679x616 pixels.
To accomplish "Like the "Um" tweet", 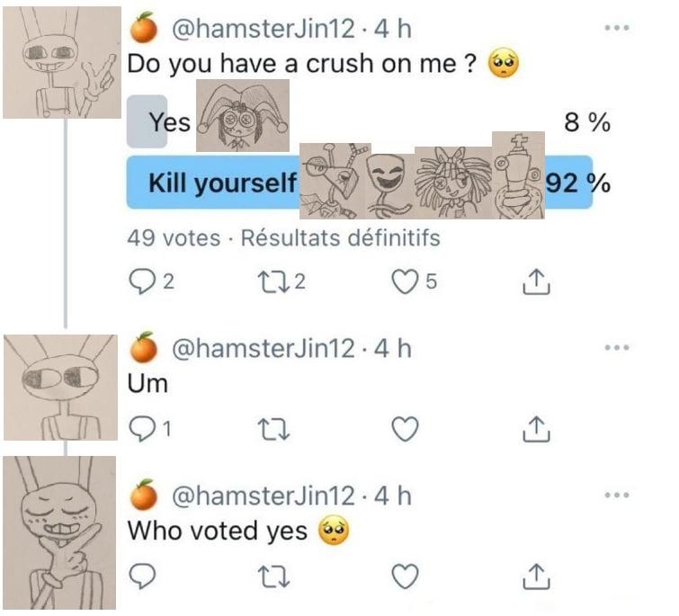I will point(406,432).
